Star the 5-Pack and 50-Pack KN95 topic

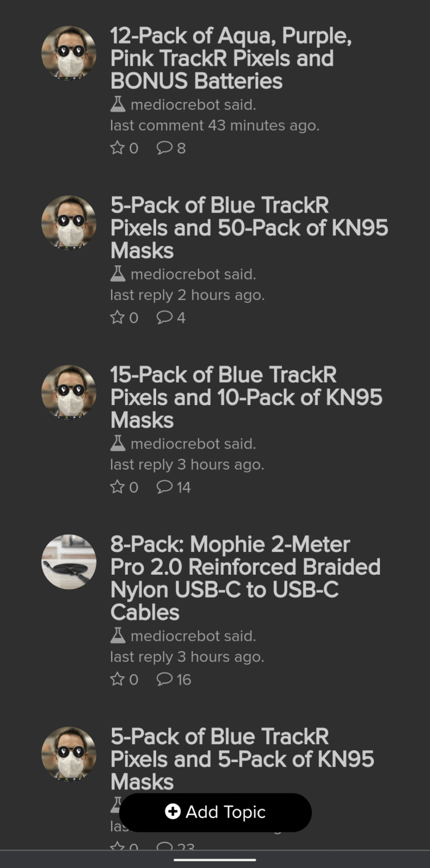click(x=117, y=317)
